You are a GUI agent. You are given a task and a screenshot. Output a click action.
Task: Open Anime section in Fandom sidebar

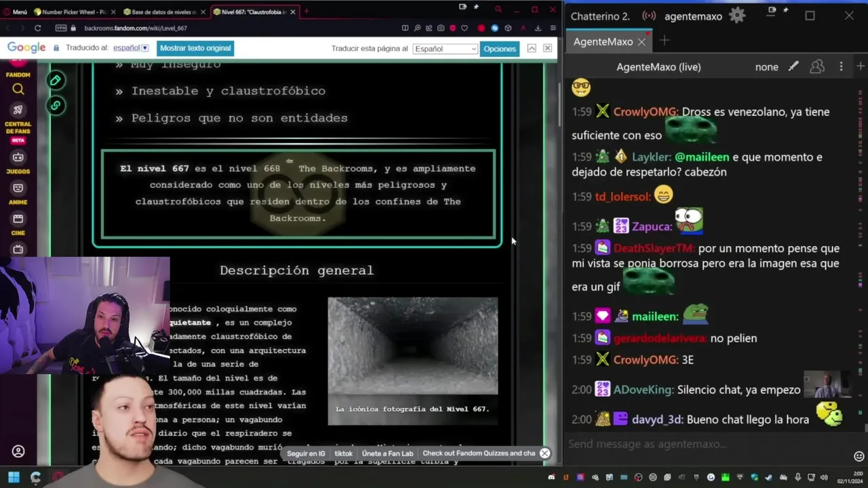tap(18, 193)
